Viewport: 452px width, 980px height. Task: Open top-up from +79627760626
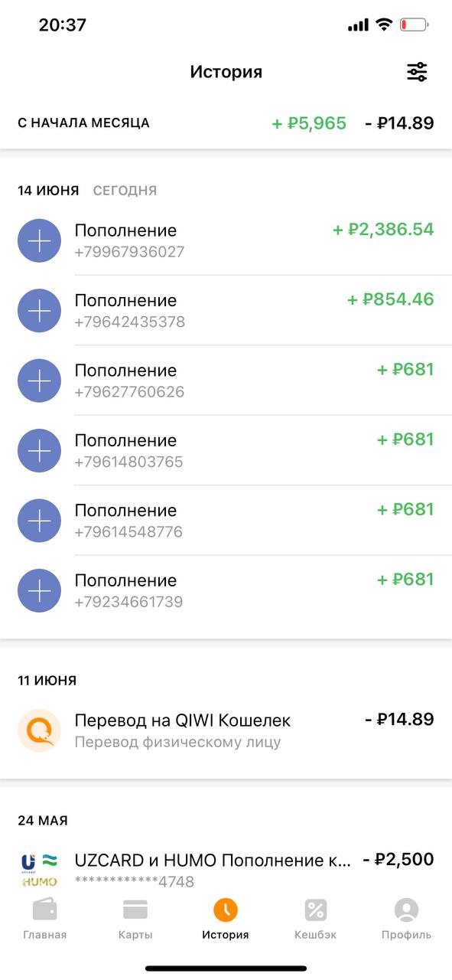(226, 381)
